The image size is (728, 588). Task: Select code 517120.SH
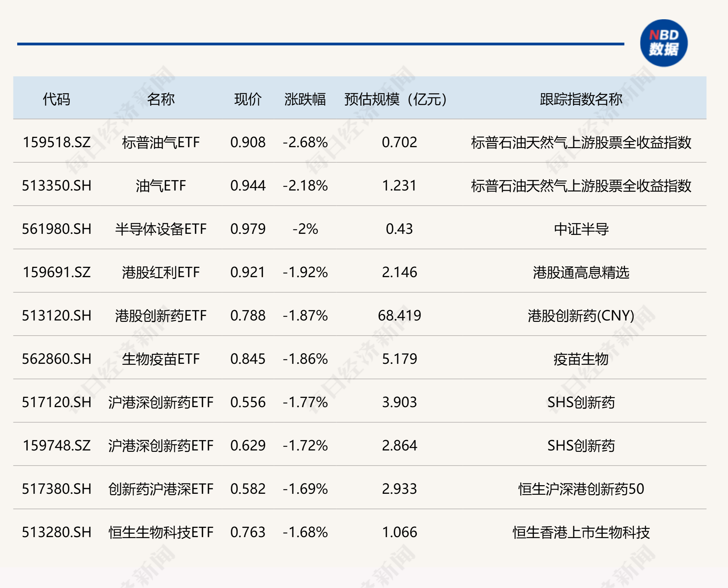click(56, 402)
